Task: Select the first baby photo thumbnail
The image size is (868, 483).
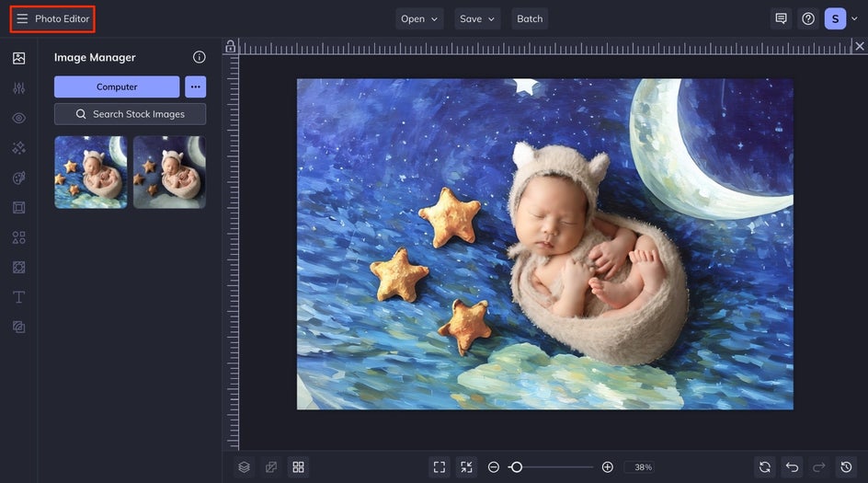Action: pos(91,172)
